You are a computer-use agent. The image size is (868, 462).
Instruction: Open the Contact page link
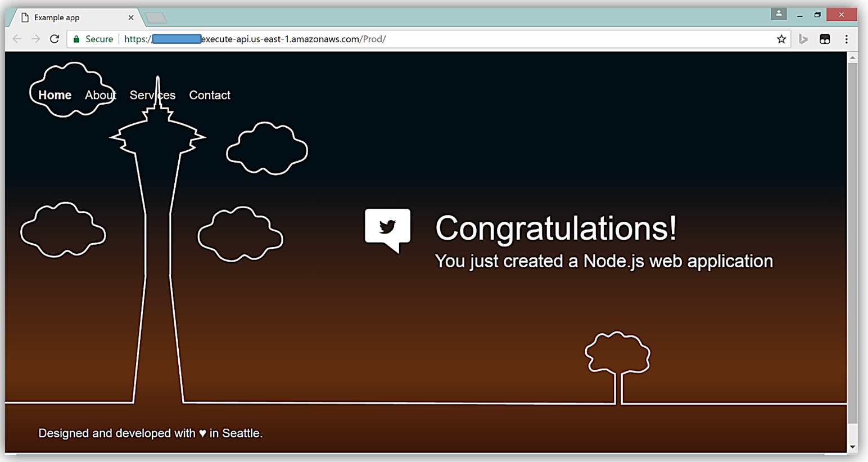click(x=210, y=95)
